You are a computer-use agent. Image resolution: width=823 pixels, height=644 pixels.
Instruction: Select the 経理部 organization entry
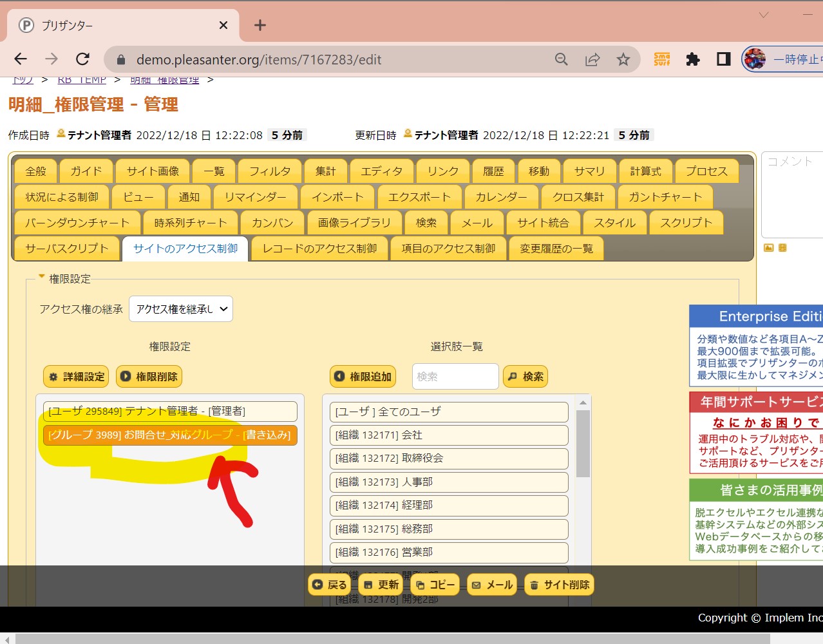pos(449,506)
